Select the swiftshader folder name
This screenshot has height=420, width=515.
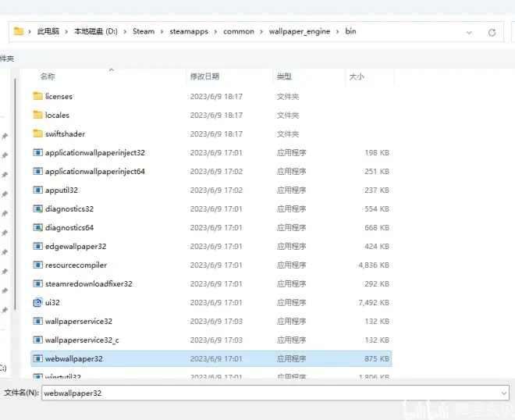tap(65, 133)
